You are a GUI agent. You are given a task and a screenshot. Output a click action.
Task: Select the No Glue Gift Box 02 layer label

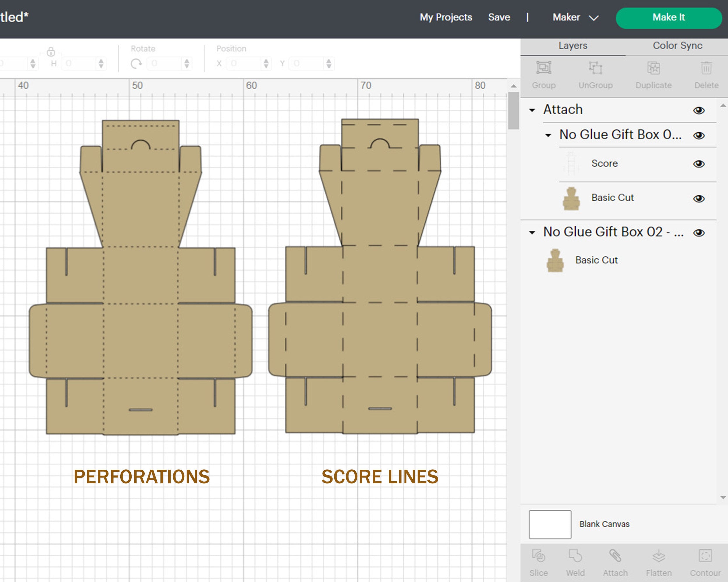[613, 232]
